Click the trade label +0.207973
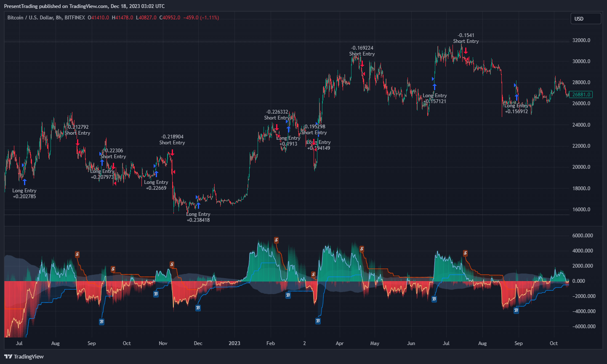 (x=102, y=177)
